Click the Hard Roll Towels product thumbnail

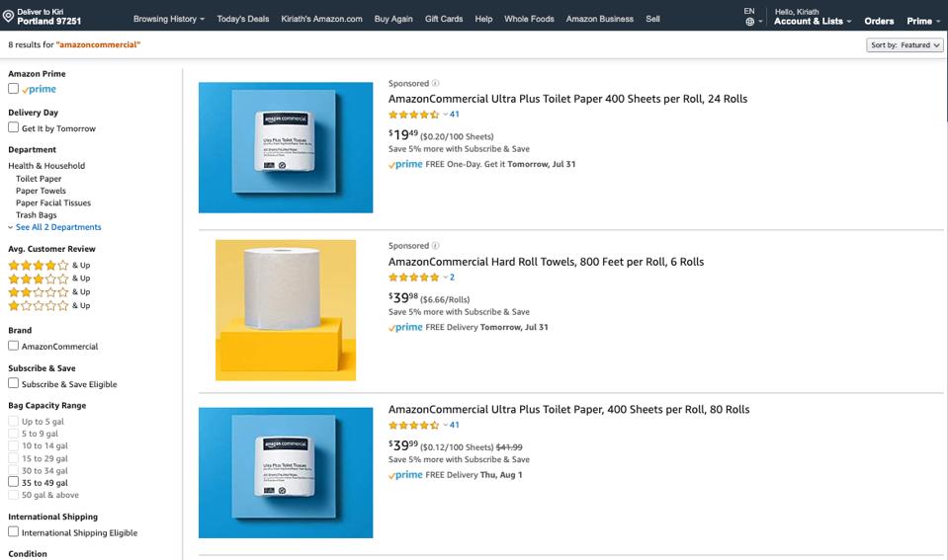tap(286, 310)
